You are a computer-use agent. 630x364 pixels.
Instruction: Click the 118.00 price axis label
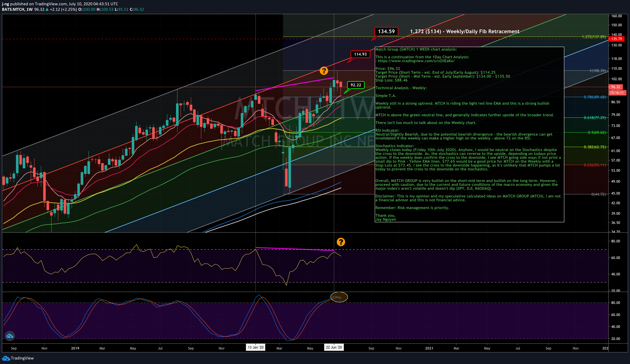tap(616, 59)
